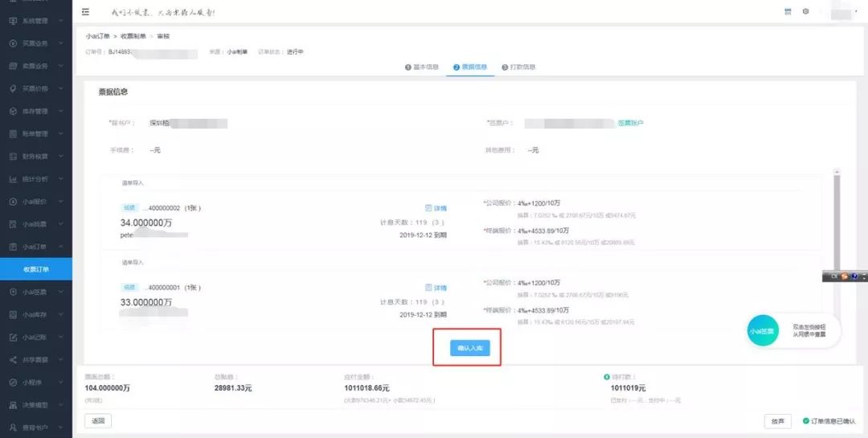The image size is (868, 438).
Task: Click the 小ai签票 round floating button
Action: (x=762, y=331)
